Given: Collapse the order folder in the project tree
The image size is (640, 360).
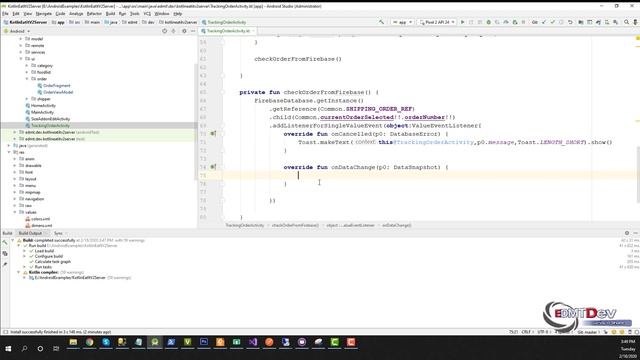Looking at the screenshot, I should (x=27, y=79).
